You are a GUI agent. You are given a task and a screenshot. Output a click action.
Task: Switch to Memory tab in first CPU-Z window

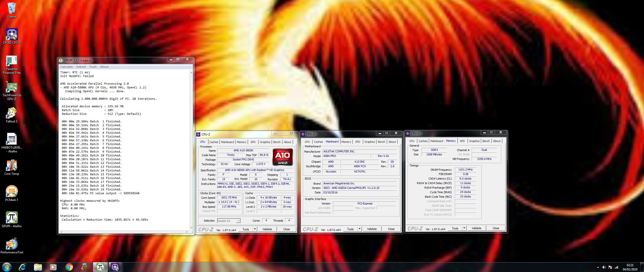pyautogui.click(x=242, y=142)
